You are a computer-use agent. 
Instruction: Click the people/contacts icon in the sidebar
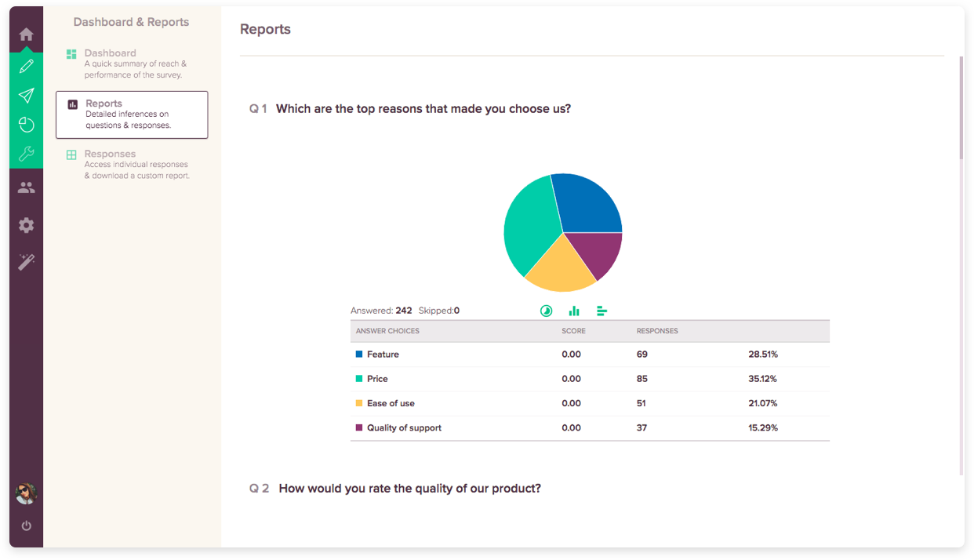tap(26, 187)
